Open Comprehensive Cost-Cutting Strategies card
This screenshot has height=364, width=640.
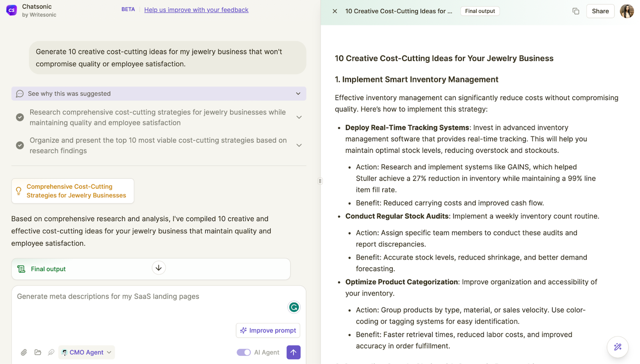tap(73, 191)
